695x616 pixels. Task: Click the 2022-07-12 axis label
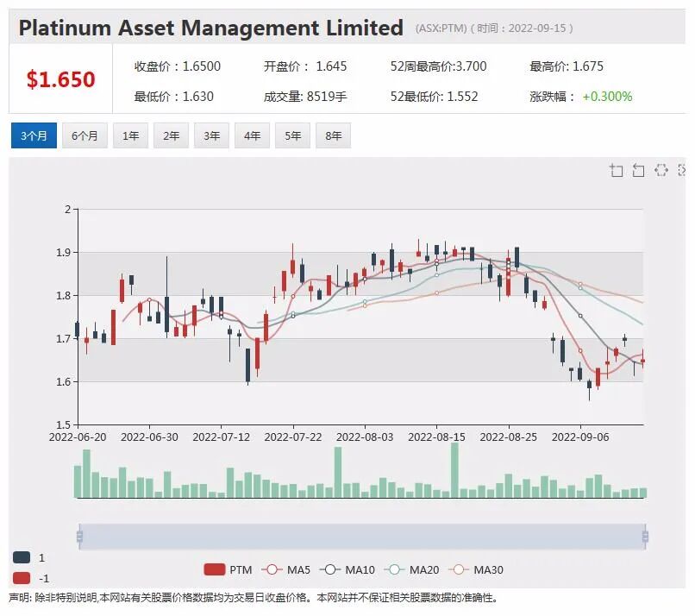tap(222, 437)
